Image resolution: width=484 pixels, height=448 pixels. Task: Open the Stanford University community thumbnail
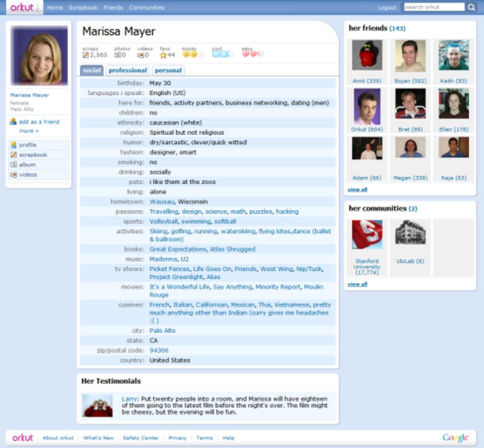pos(367,235)
